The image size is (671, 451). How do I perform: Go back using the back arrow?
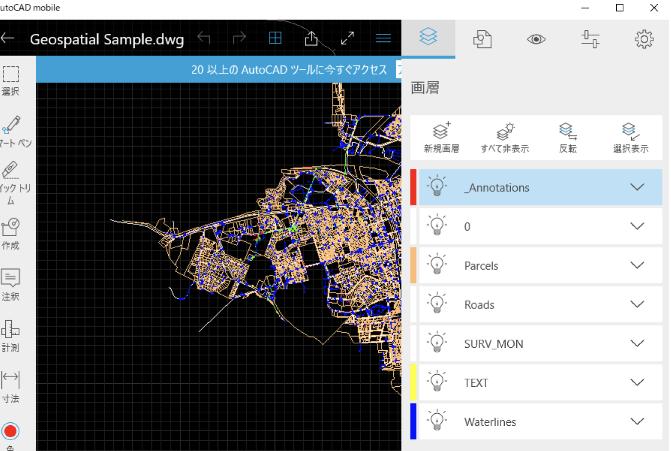(x=8, y=39)
